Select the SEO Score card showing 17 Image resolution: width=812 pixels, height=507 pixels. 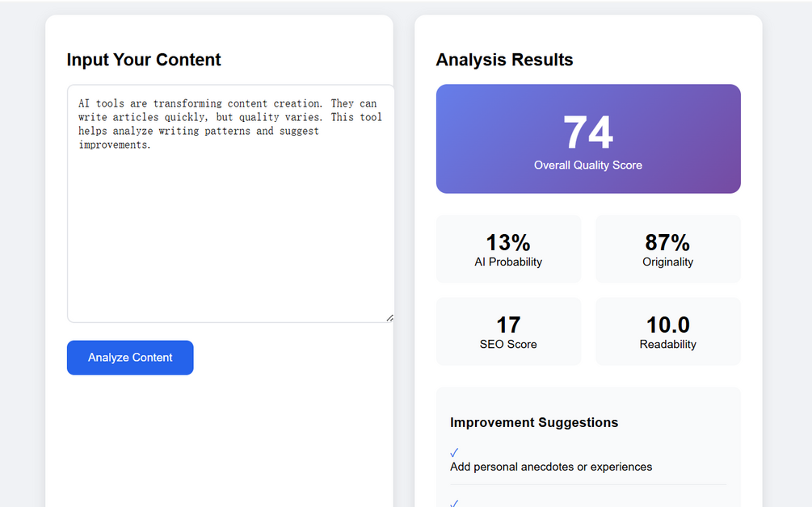(508, 331)
